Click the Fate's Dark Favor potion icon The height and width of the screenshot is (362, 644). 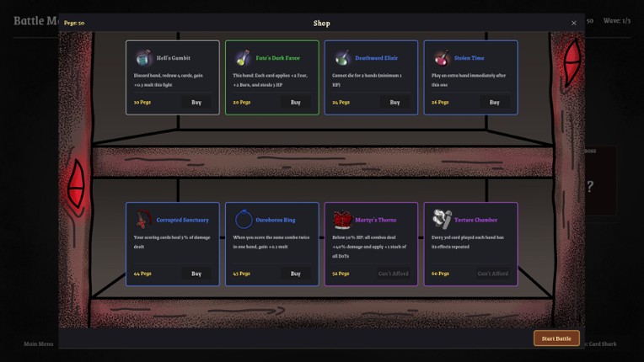point(243,58)
